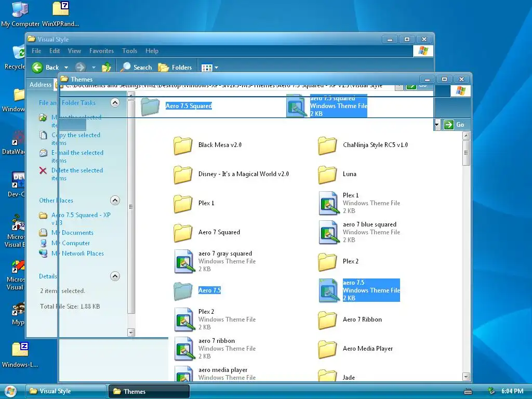The image size is (532, 399).
Task: Click the aero 7.5 squared theme file in Visual Style
Action: [327, 106]
